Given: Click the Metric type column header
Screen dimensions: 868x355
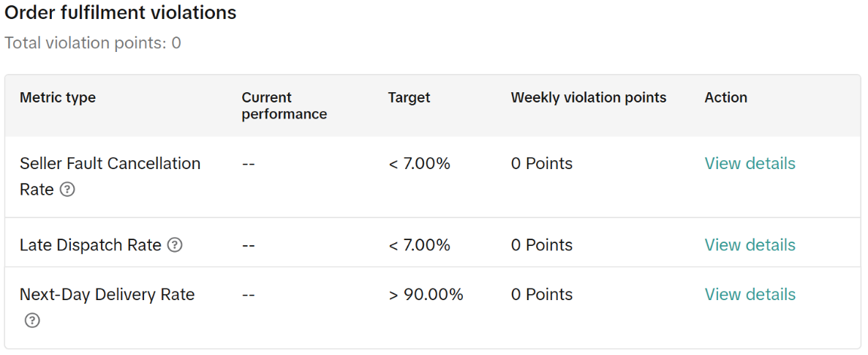Looking at the screenshot, I should 58,97.
